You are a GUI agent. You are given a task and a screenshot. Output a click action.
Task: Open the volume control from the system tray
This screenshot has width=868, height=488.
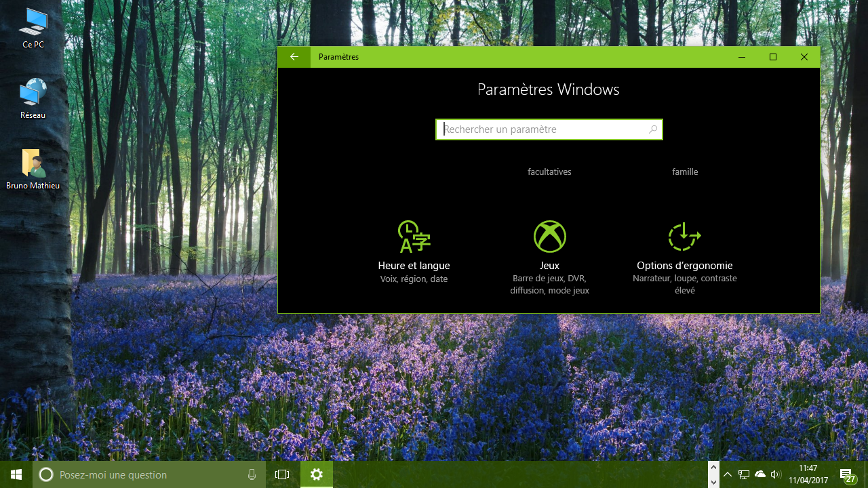[776, 474]
